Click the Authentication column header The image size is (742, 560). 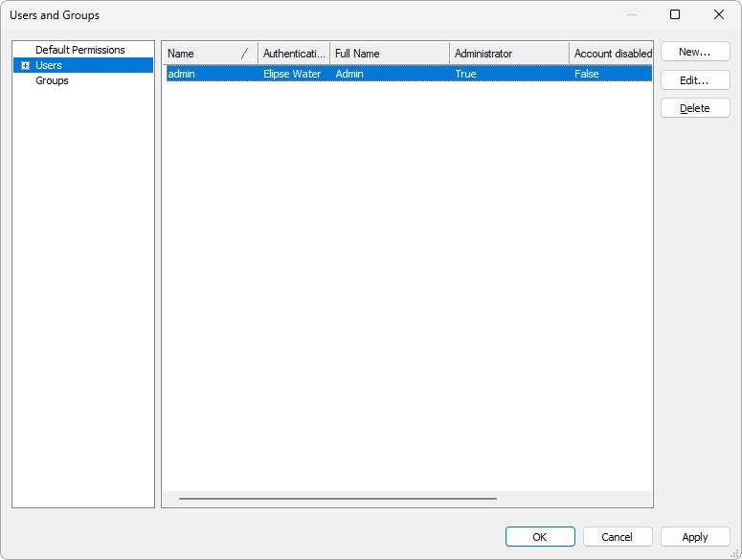pos(294,54)
